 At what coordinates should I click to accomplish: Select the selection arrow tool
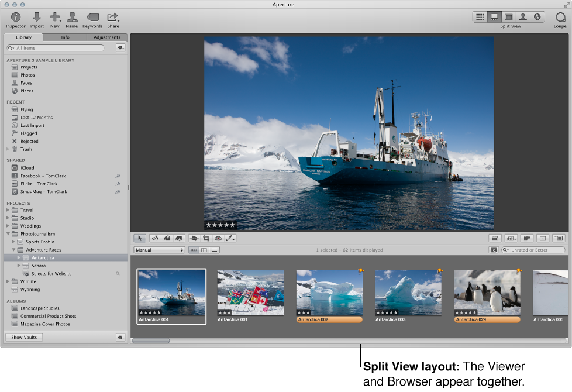pos(140,238)
